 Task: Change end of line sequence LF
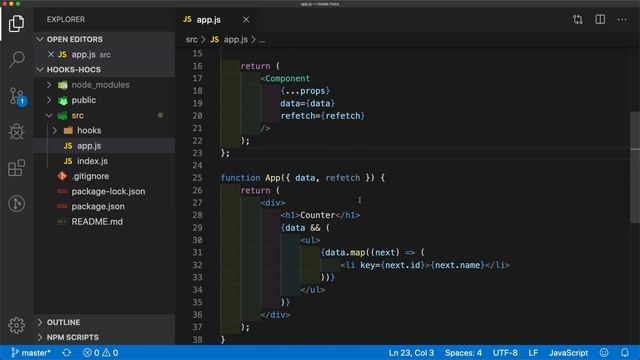[x=533, y=353]
